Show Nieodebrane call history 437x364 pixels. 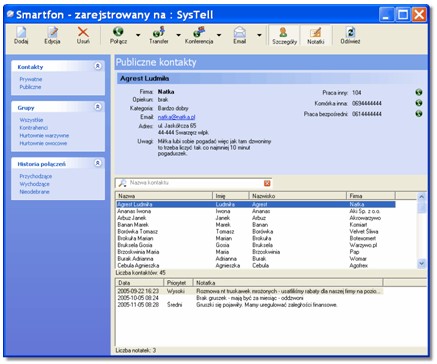click(34, 192)
